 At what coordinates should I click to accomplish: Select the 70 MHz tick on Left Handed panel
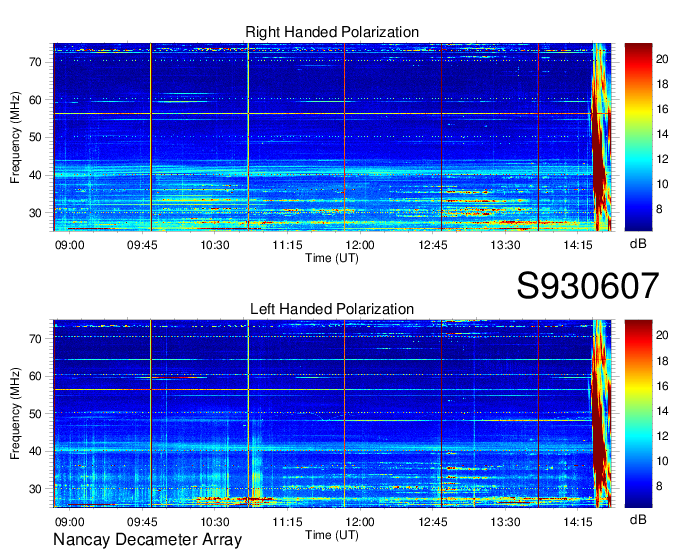coord(35,339)
